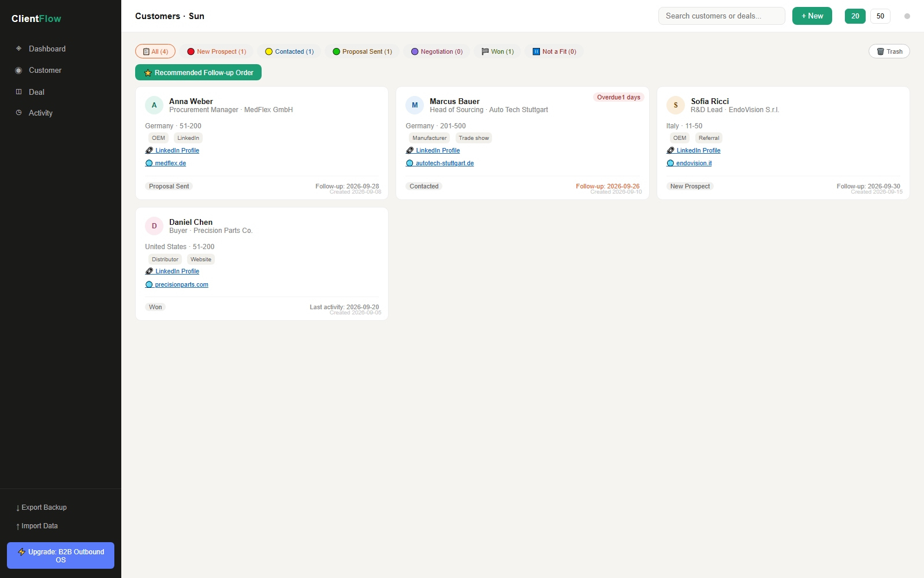Click globe icon beside endovision.it
This screenshot has height=578, width=924.
tap(670, 163)
